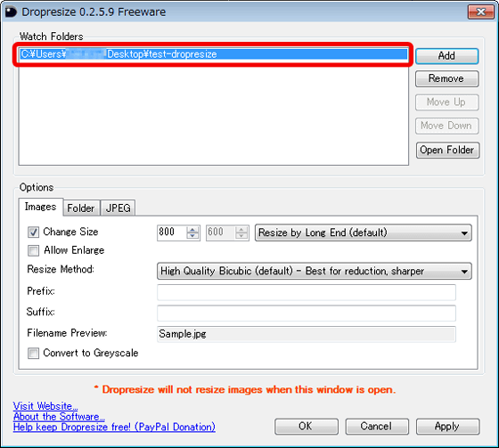Click the Add button
The width and height of the screenshot is (499, 448).
(x=446, y=56)
